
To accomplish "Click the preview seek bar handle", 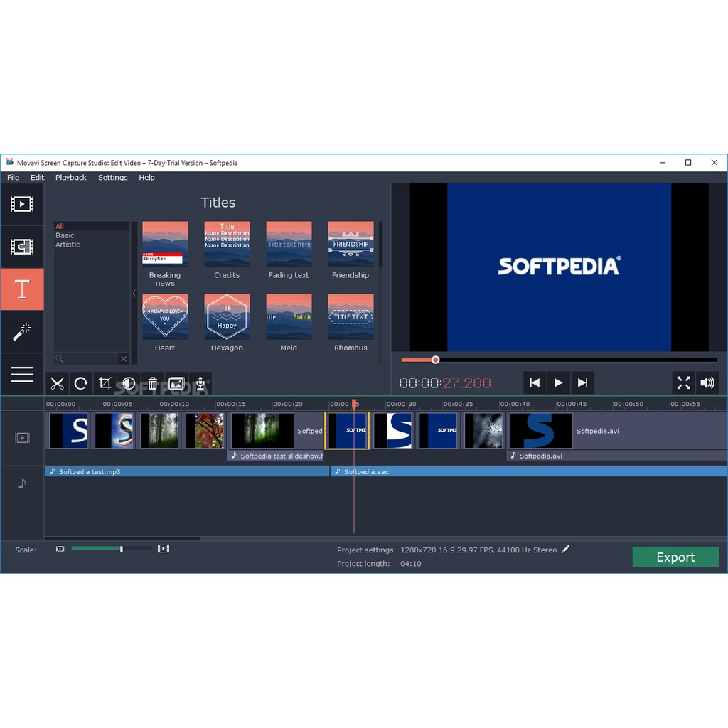I will (435, 360).
